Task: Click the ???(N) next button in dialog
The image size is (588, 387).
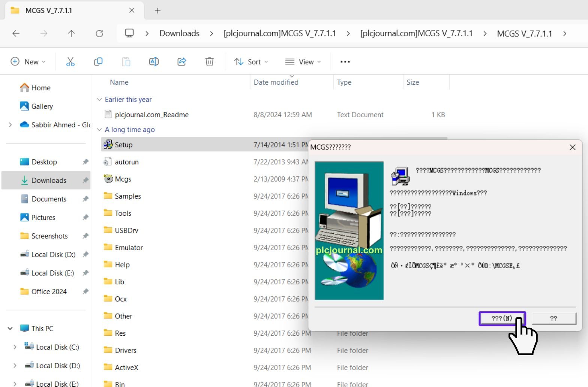Action: (502, 318)
